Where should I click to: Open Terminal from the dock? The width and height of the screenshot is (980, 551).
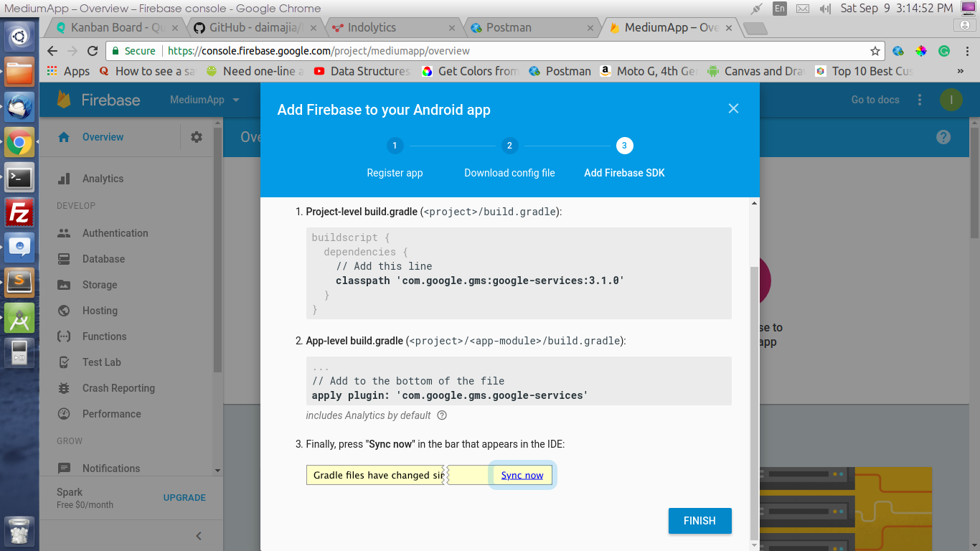(x=19, y=177)
